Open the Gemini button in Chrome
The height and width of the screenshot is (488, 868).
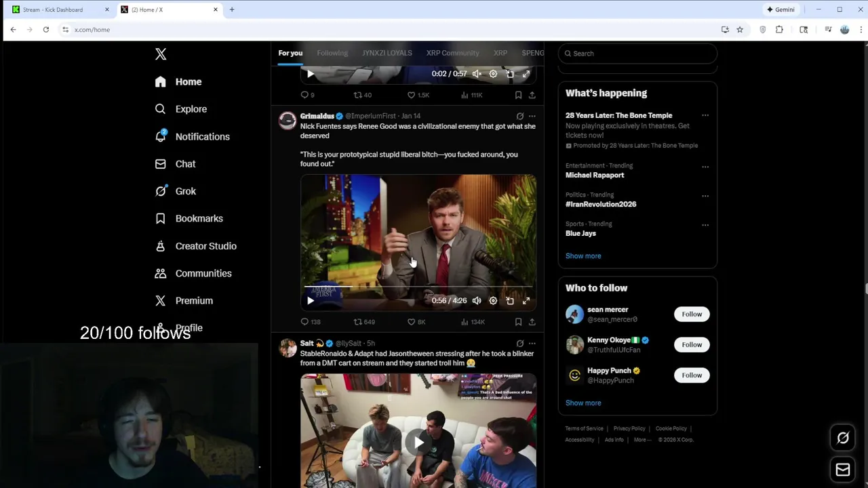coord(781,9)
